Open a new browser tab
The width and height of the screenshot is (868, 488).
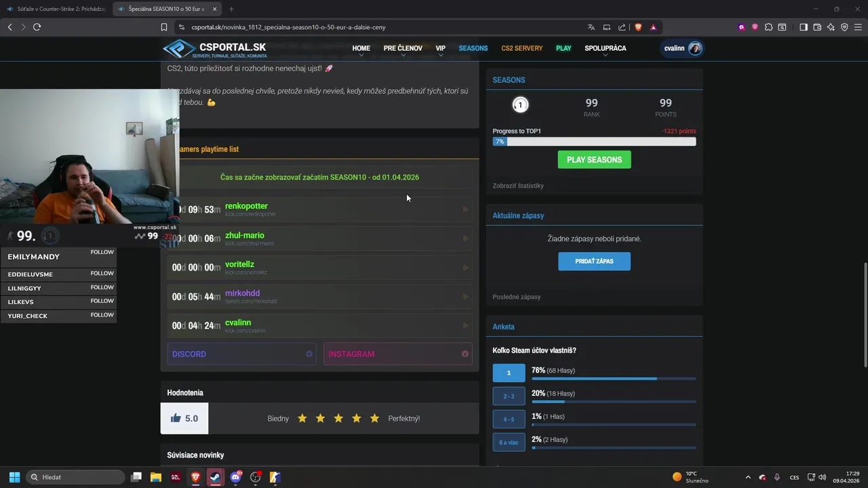(231, 9)
